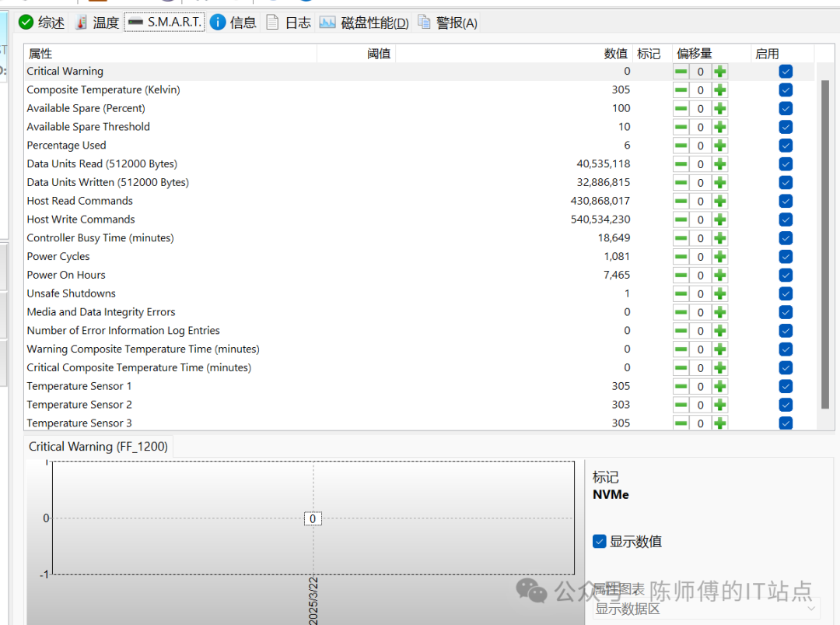Viewport: 840px width, 625px height.
Task: Disable the Critical Warning attribute checkbox
Action: pyautogui.click(x=786, y=72)
